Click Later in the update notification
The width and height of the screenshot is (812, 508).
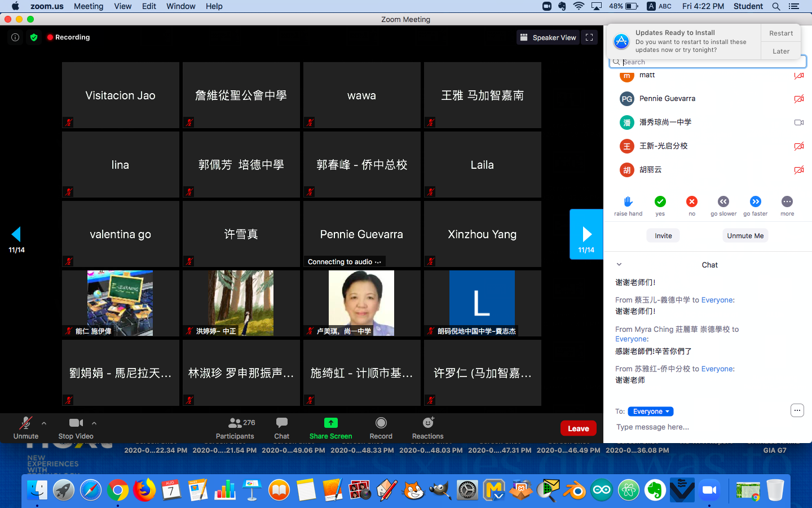[781, 51]
